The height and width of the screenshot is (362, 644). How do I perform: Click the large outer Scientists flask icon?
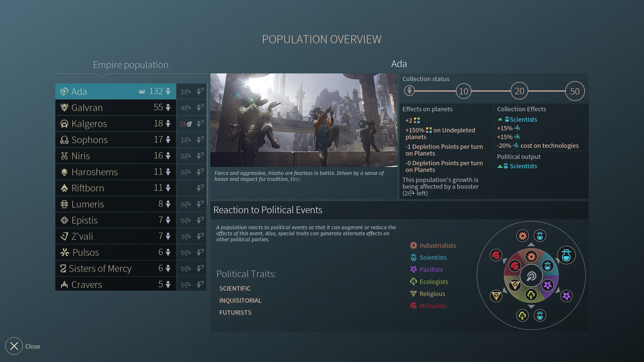click(x=566, y=255)
